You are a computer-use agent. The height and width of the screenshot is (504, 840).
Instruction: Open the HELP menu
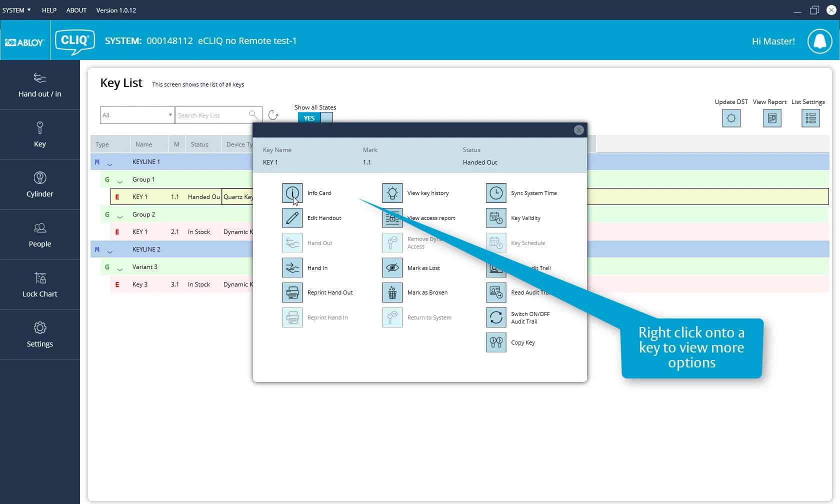pos(49,10)
